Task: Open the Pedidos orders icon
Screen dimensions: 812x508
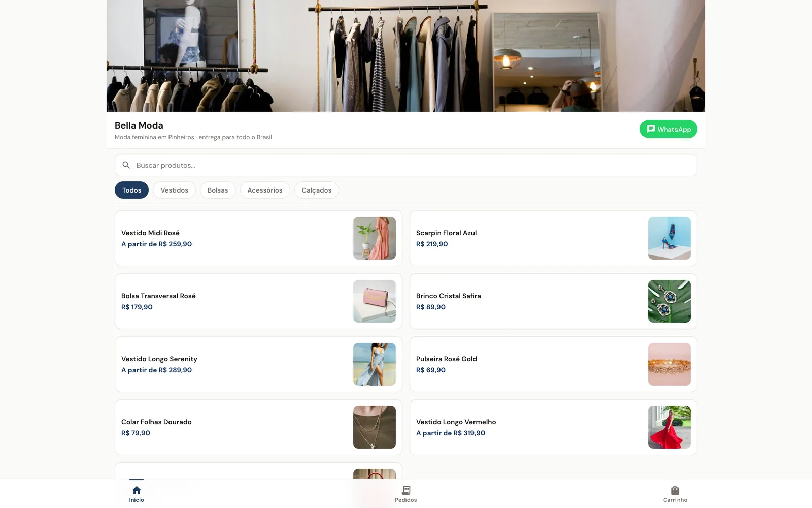Action: click(x=406, y=490)
